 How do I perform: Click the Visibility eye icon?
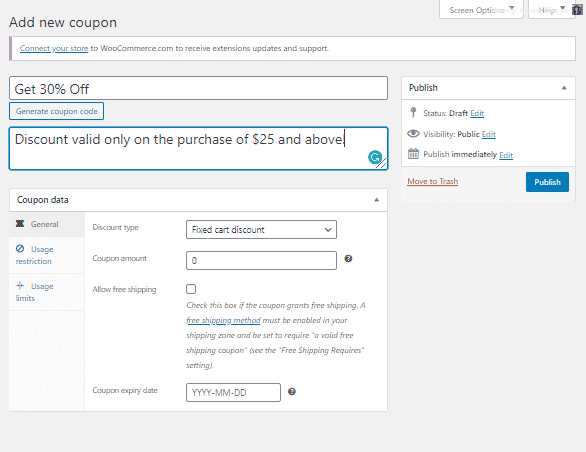(413, 133)
